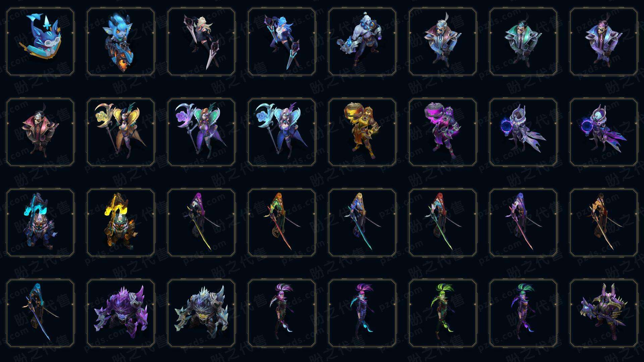Image resolution: width=644 pixels, height=362 pixels.
Task: Pick the yellow-flame lantern beast skin
Action: (121, 223)
